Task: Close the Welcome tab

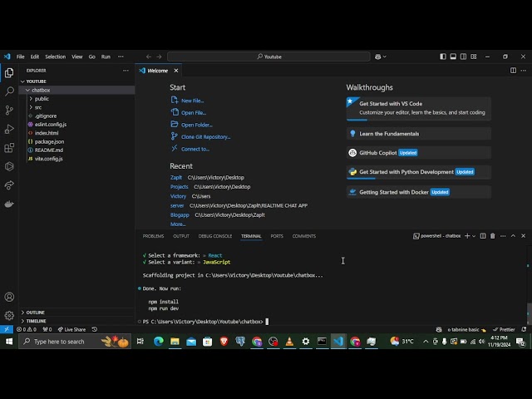Action: click(x=176, y=71)
